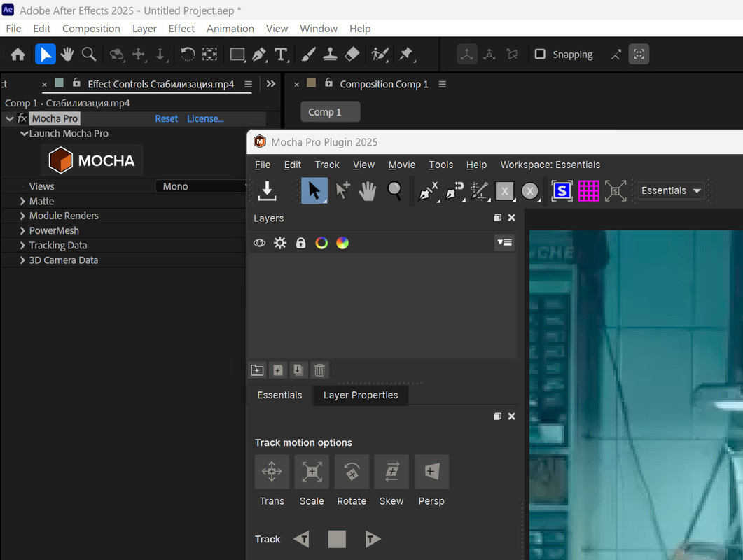Click the Track backward button

coord(301,539)
